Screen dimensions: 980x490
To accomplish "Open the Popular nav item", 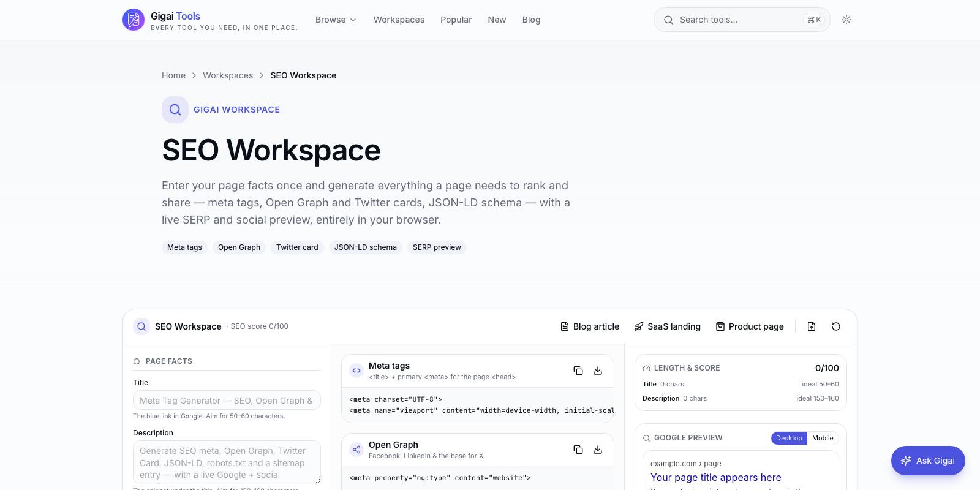I will [x=456, y=20].
